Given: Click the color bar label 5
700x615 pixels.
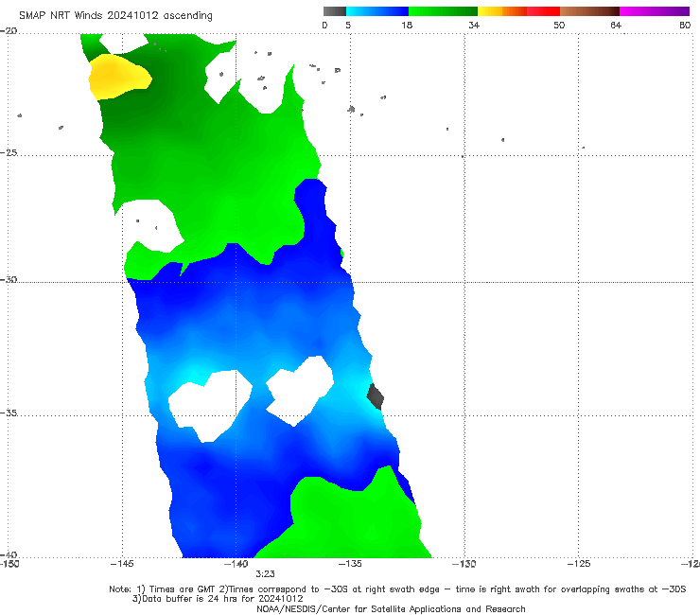Looking at the screenshot, I should click(x=348, y=25).
